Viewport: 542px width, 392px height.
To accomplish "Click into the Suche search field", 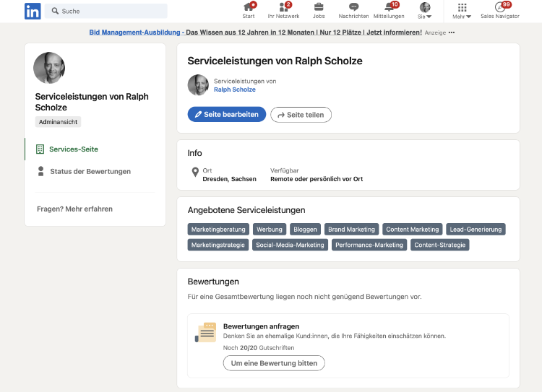I will (x=108, y=11).
